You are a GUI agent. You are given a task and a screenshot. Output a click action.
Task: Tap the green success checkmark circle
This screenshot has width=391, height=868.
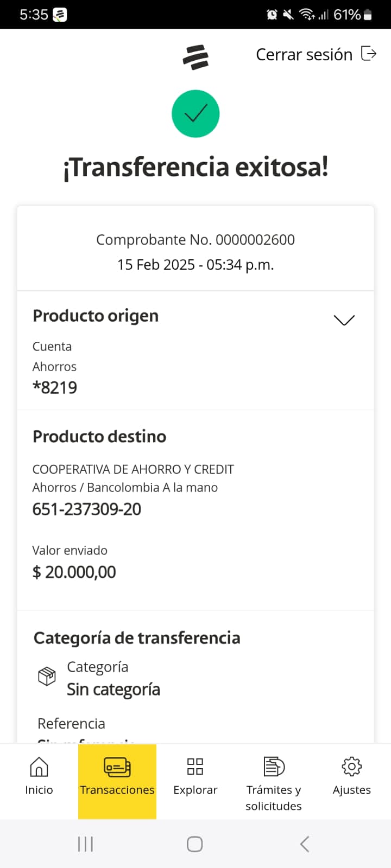pos(195,114)
